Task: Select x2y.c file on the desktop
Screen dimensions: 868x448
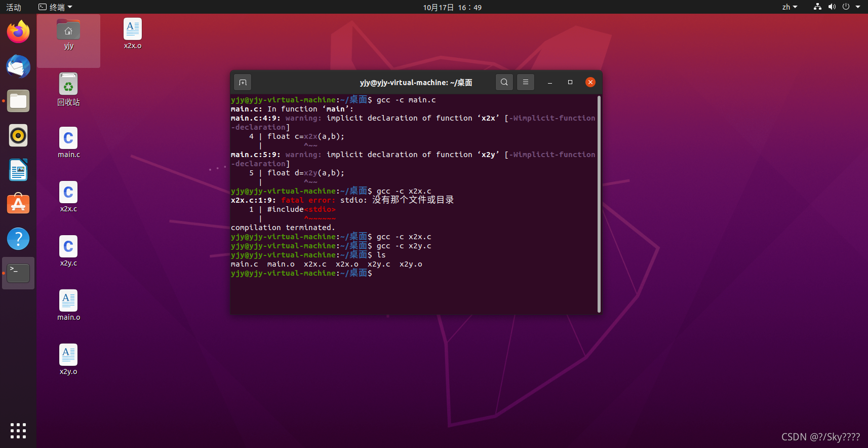Action: click(x=68, y=251)
